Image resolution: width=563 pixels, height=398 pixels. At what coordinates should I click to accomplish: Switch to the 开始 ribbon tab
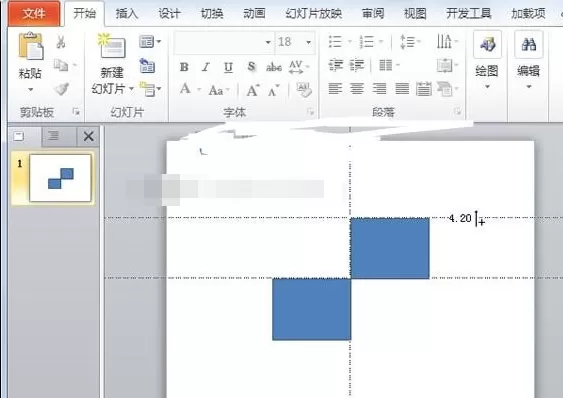(85, 14)
